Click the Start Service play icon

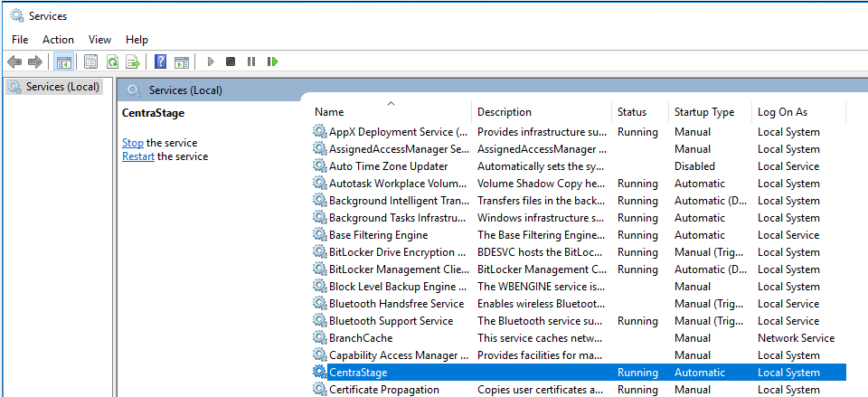pyautogui.click(x=211, y=61)
